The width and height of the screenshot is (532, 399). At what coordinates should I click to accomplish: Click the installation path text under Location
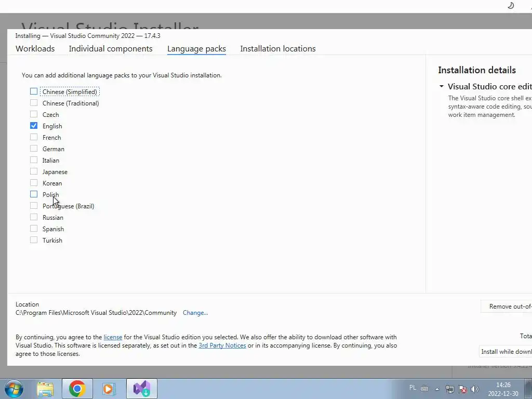click(x=96, y=313)
